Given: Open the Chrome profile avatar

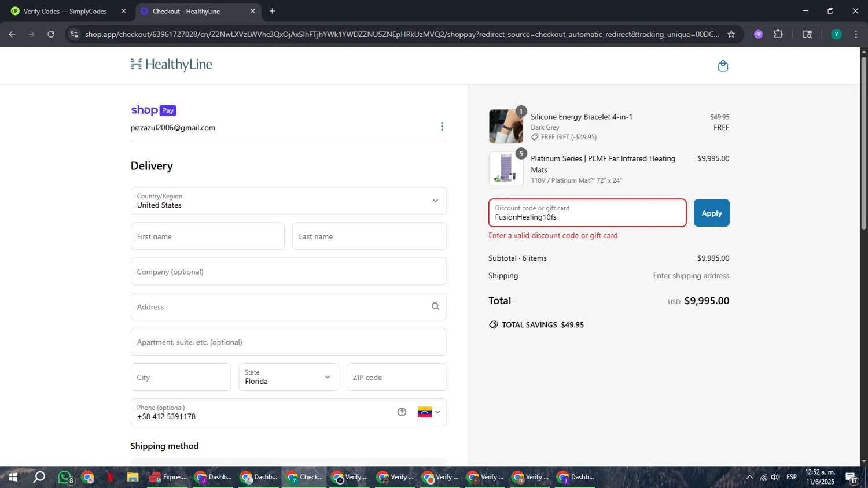Looking at the screenshot, I should pyautogui.click(x=836, y=34).
